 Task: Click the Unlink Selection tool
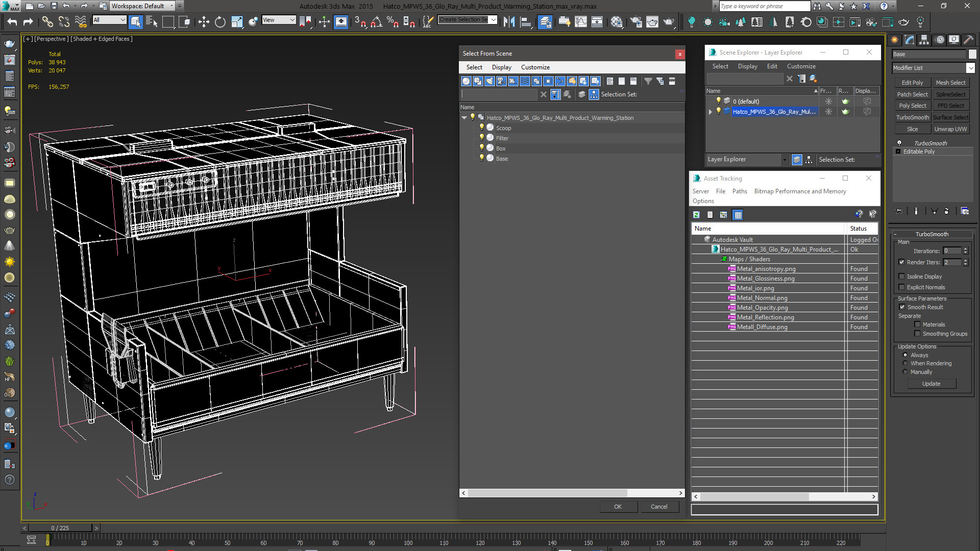tap(64, 21)
